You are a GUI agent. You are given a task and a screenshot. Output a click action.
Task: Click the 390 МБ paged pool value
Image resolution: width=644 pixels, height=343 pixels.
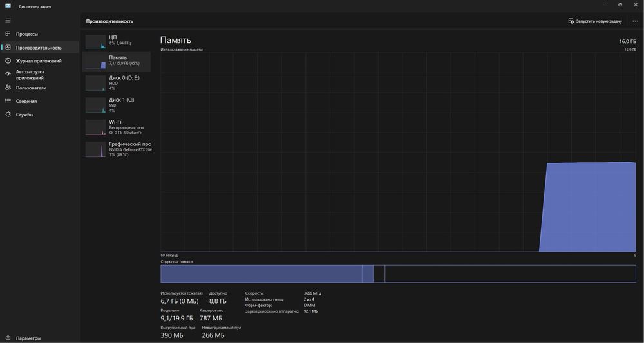click(x=172, y=335)
